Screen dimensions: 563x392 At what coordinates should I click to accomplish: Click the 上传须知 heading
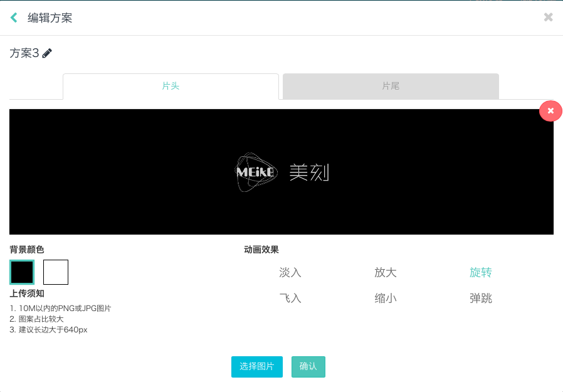pyautogui.click(x=26, y=293)
